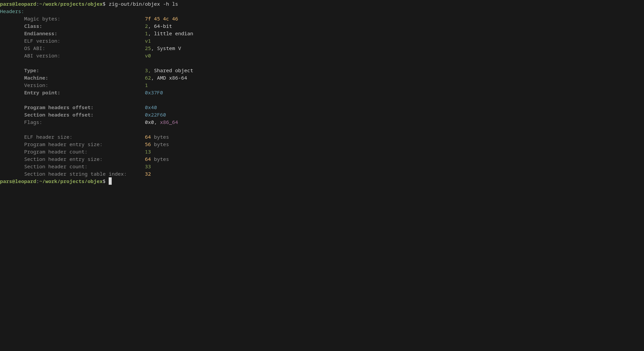Image resolution: width=644 pixels, height=351 pixels.
Task: Click the Version value '1'
Action: [146, 85]
